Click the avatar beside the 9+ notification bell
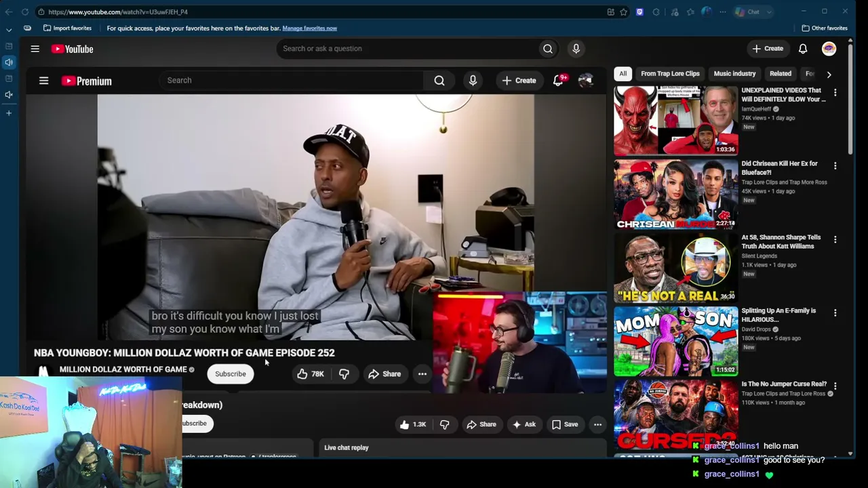 pos(585,80)
